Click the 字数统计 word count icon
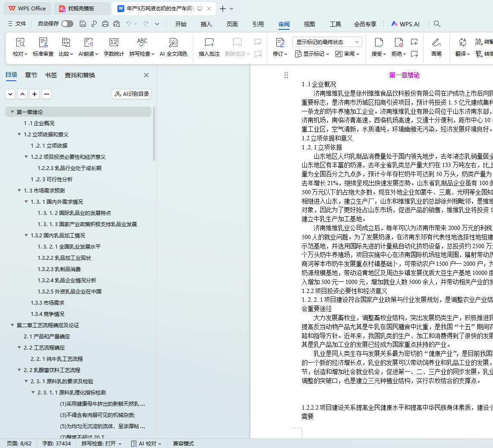 114,43
